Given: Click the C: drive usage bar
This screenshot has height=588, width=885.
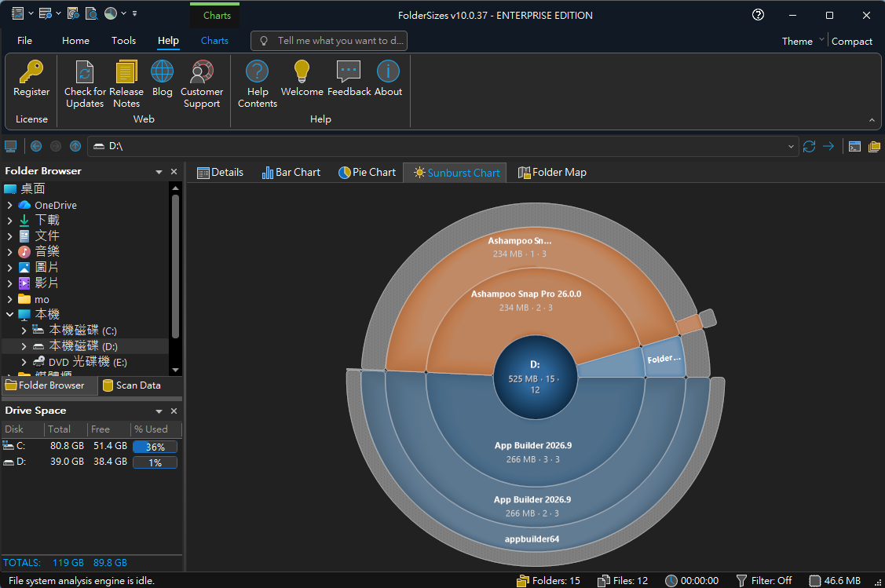Looking at the screenshot, I should click(155, 447).
